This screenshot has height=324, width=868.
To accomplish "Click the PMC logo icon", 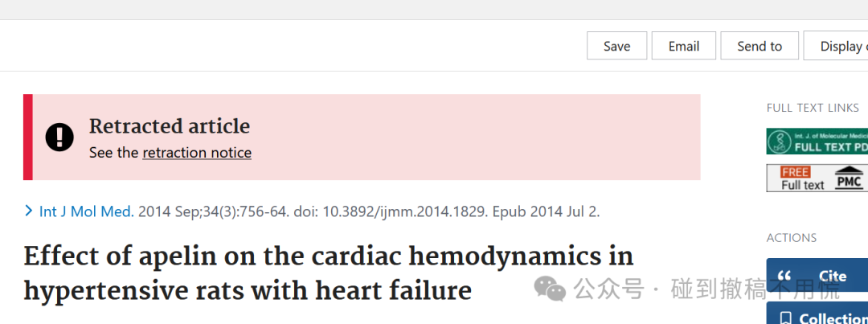I will pos(850,178).
